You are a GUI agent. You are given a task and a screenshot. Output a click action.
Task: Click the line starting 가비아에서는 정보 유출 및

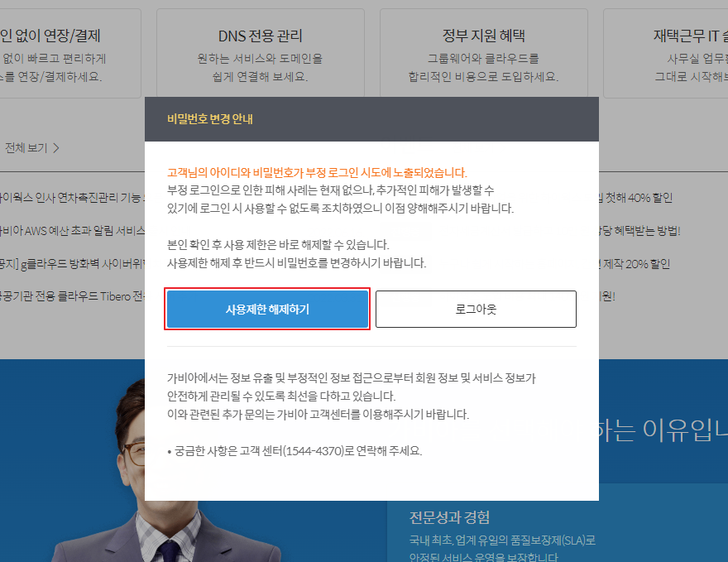352,378
